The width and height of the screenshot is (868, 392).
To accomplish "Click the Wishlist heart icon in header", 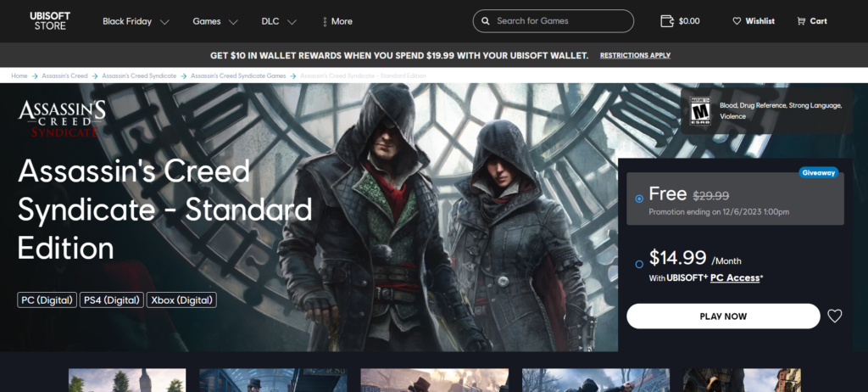I will [x=737, y=21].
